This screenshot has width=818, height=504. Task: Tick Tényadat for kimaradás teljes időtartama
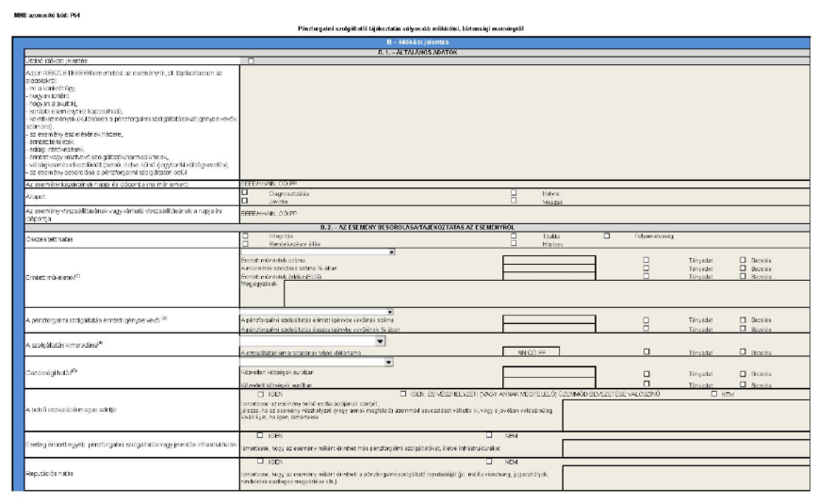click(646, 351)
